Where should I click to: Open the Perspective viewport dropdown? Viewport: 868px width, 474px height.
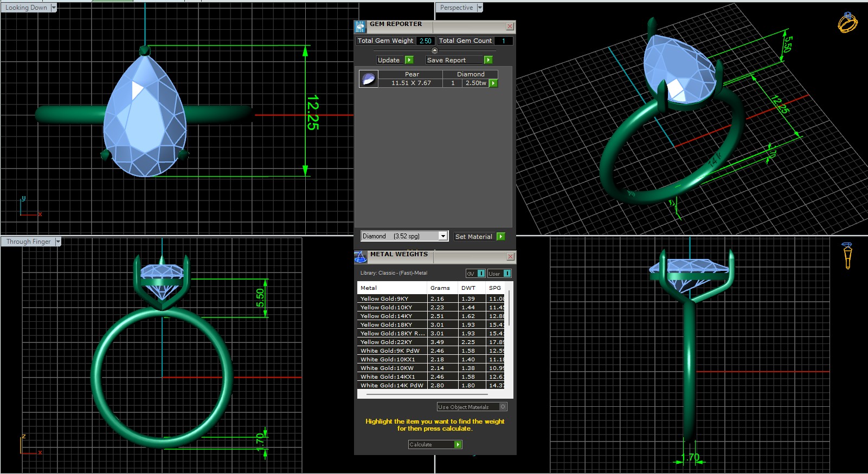point(479,8)
